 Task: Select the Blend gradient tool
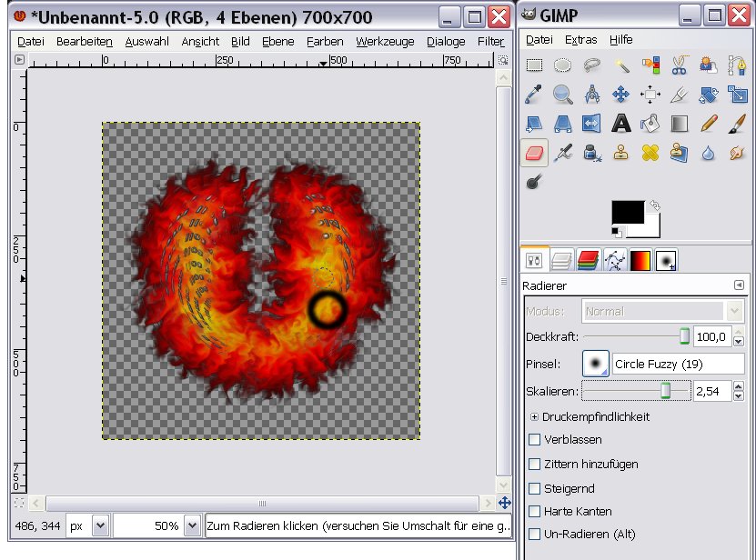[679, 124]
